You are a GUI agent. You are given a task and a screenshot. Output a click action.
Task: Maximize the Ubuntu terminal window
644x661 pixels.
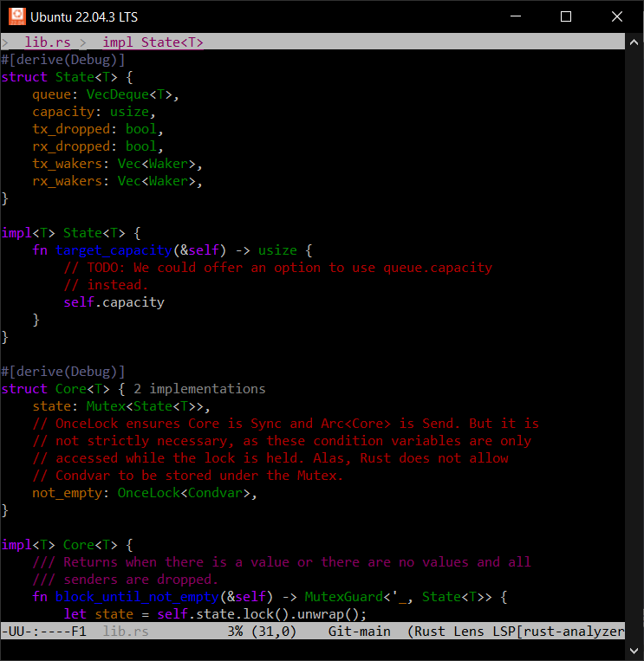click(566, 16)
